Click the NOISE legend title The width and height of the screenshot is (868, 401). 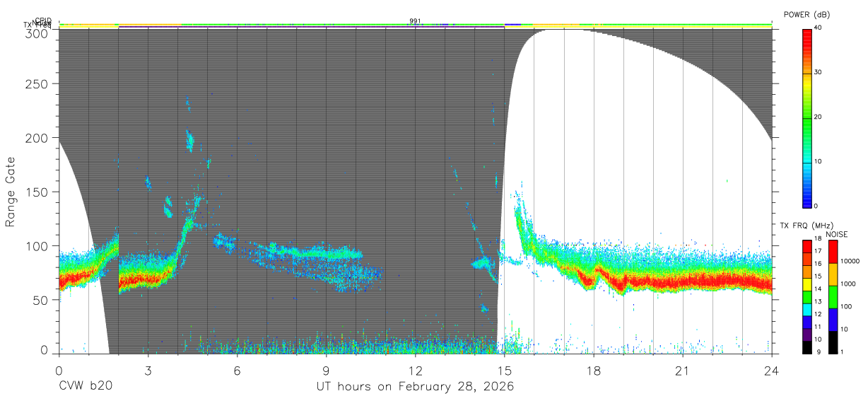pyautogui.click(x=838, y=234)
